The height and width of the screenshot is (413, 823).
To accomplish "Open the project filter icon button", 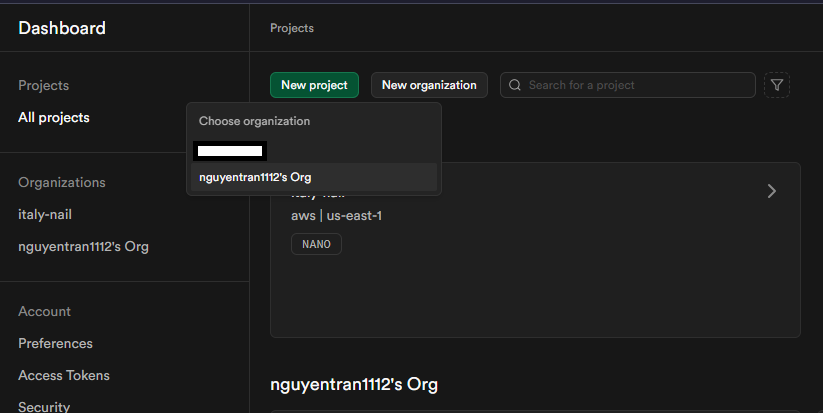I will click(x=776, y=85).
